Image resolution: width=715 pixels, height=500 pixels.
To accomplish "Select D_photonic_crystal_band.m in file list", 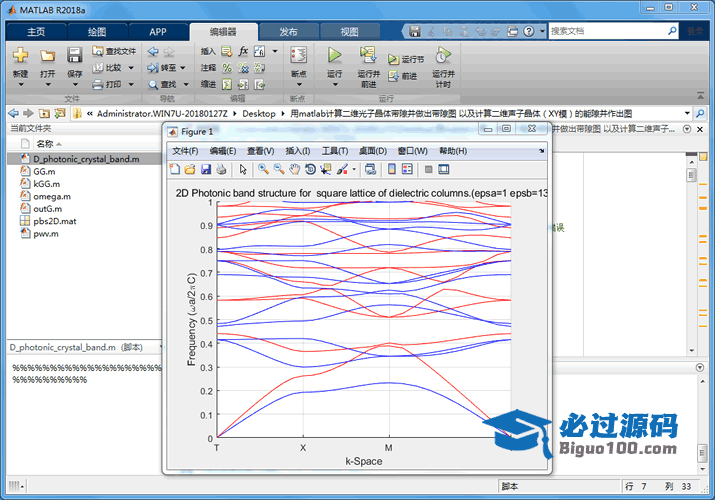I will coord(85,159).
